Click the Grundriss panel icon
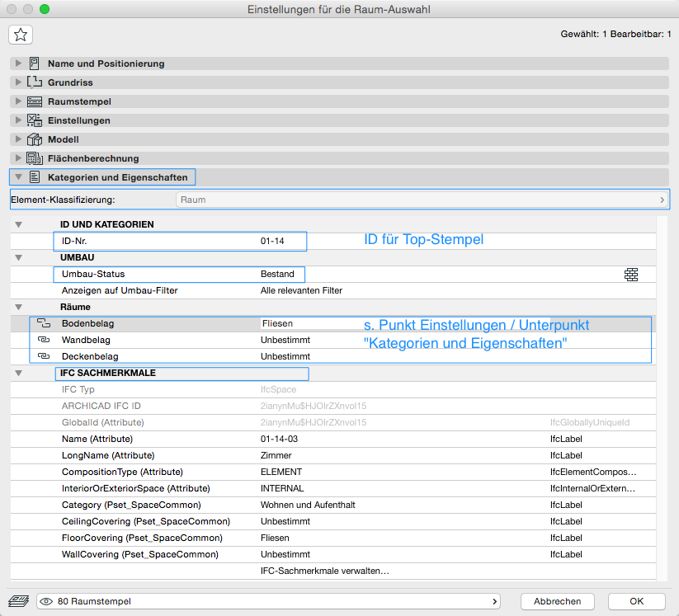Screen dimensions: 679x616 (x=34, y=82)
